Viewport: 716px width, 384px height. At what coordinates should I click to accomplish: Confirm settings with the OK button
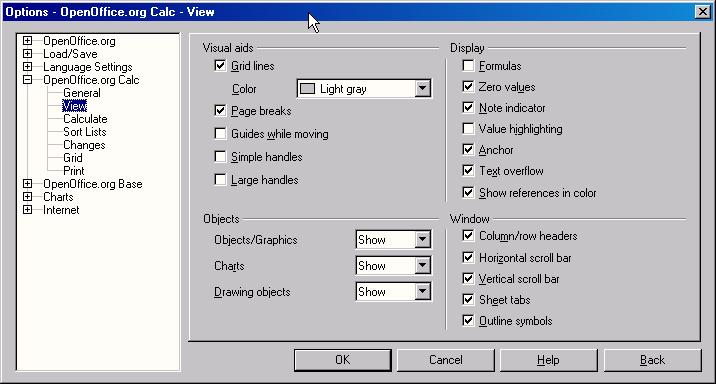342,360
